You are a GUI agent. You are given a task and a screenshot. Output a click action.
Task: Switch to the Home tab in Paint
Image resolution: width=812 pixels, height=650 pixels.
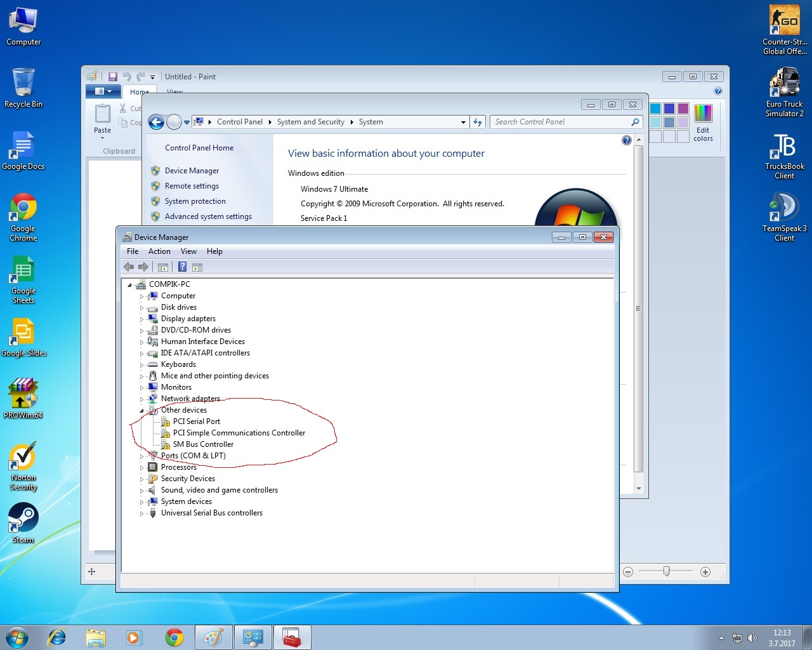tap(139, 92)
